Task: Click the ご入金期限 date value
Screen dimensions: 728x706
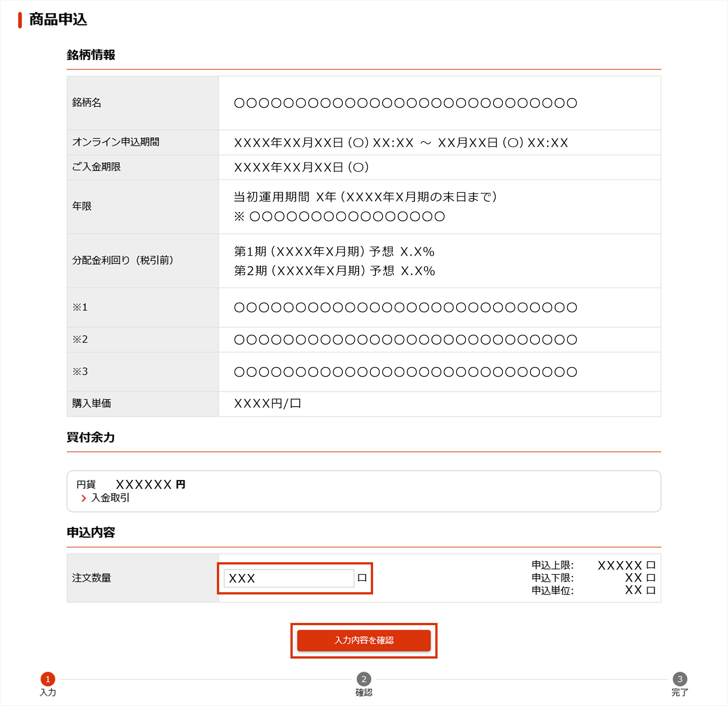Action: click(x=301, y=167)
